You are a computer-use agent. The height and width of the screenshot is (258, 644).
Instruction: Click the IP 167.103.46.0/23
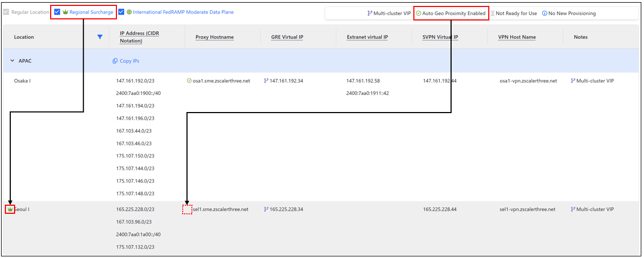[134, 144]
